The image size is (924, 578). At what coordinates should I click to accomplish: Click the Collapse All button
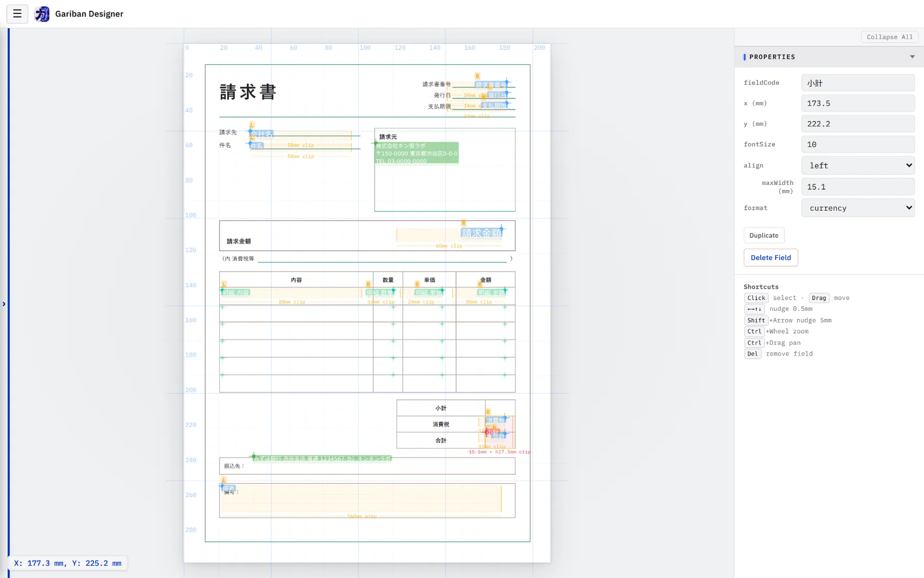889,37
